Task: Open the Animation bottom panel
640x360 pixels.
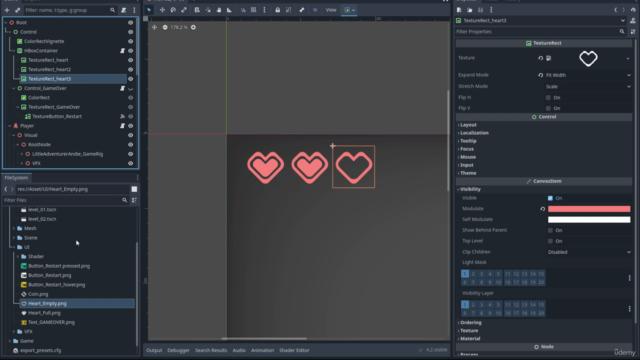Action: pos(262,350)
